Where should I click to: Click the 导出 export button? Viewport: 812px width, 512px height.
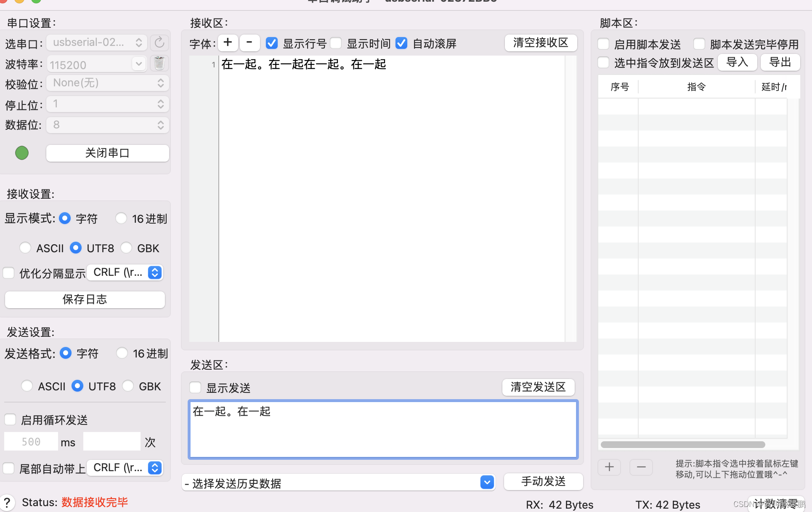click(780, 62)
